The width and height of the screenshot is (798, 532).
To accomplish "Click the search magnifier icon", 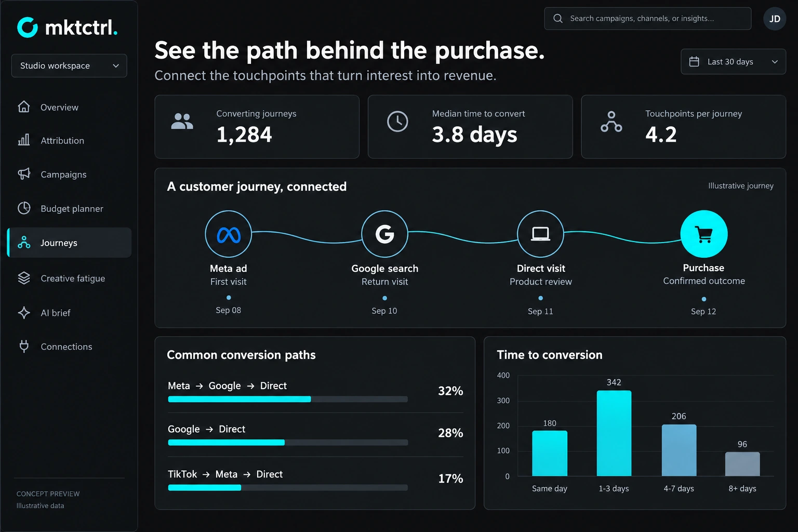I will click(x=558, y=18).
